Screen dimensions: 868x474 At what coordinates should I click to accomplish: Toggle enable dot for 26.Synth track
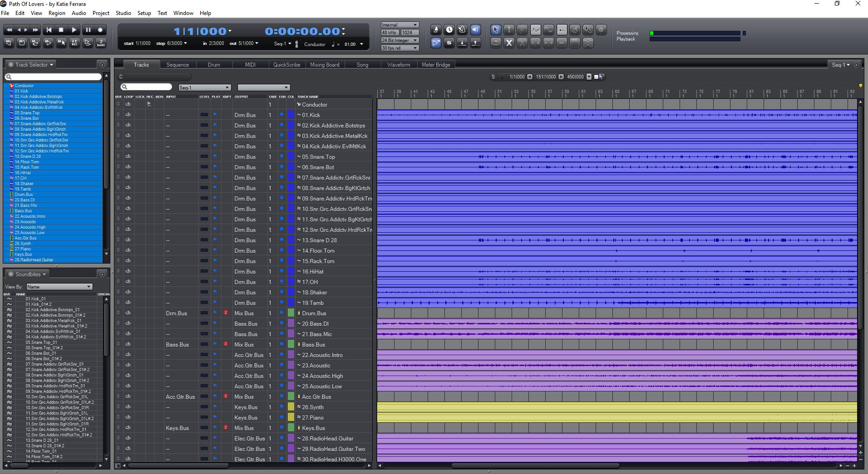click(281, 406)
